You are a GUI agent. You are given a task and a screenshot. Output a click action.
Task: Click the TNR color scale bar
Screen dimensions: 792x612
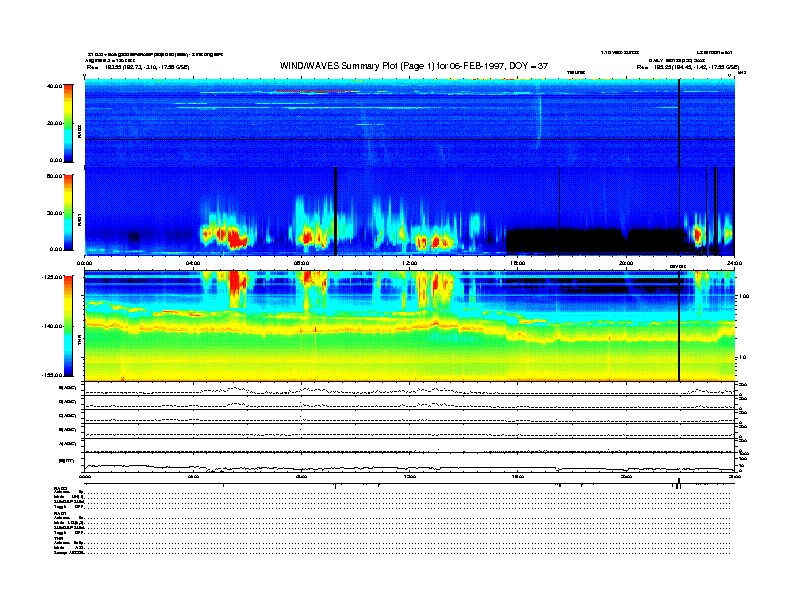point(69,326)
